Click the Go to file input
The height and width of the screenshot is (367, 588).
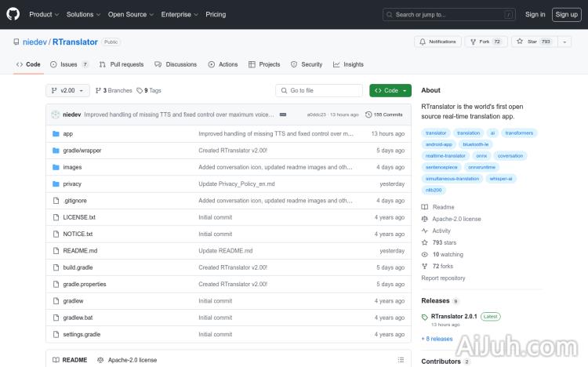[x=319, y=91]
